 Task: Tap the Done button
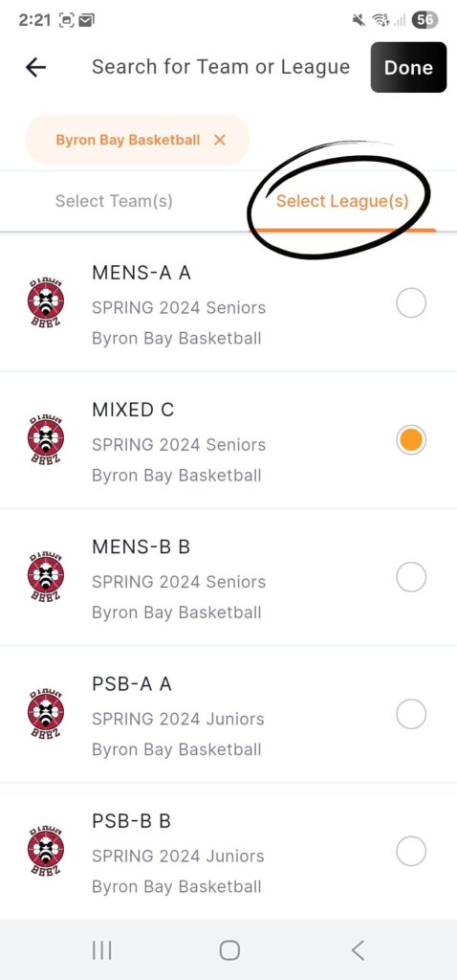pos(408,68)
